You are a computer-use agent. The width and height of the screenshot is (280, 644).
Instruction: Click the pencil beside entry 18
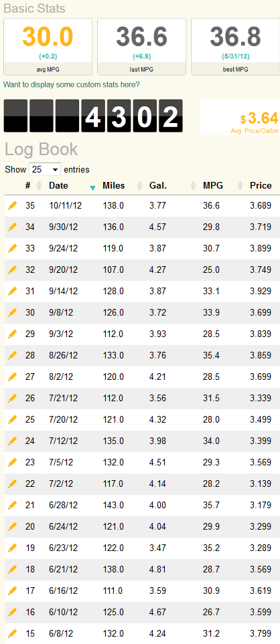[x=13, y=569]
